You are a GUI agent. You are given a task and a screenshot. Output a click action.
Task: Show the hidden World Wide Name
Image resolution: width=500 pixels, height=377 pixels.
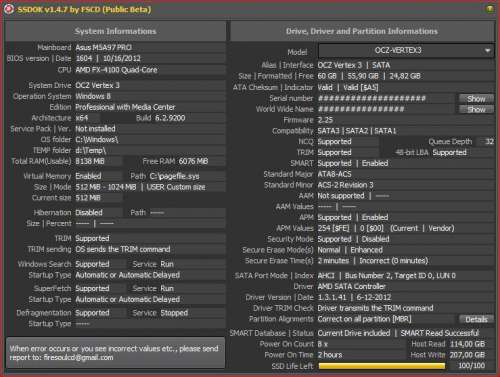(476, 109)
